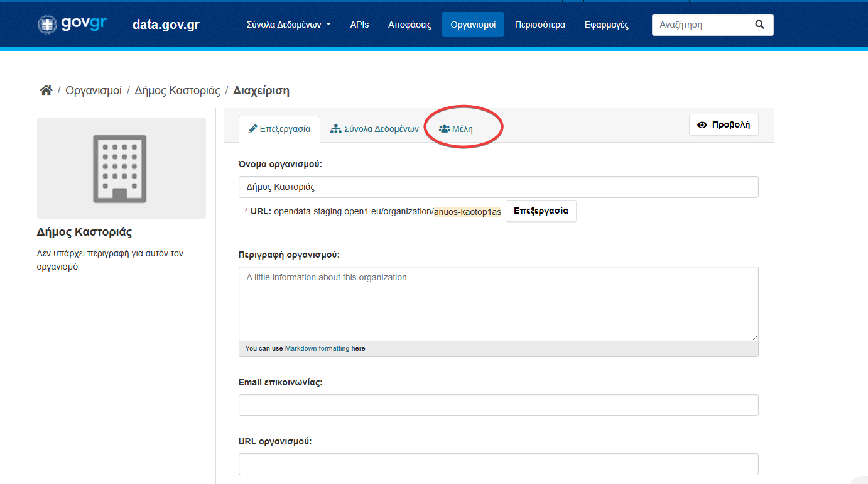
Task: Go to Αποφάσεις in navigation bar
Action: pyautogui.click(x=410, y=25)
